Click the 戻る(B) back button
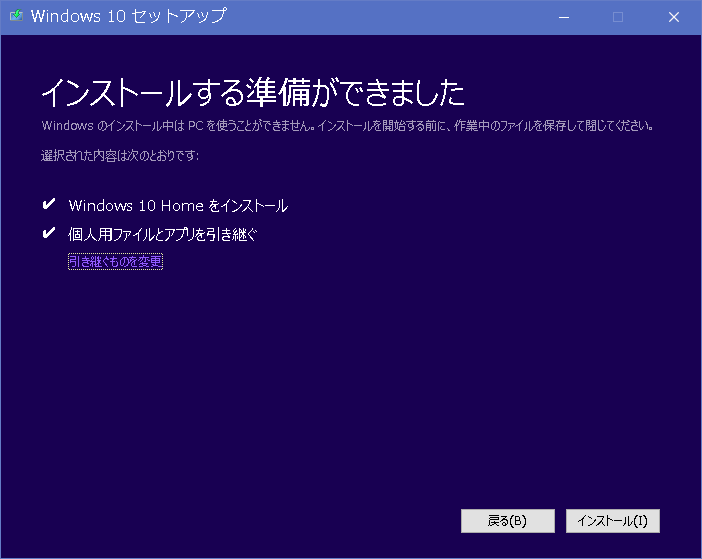The image size is (702, 559). (508, 521)
